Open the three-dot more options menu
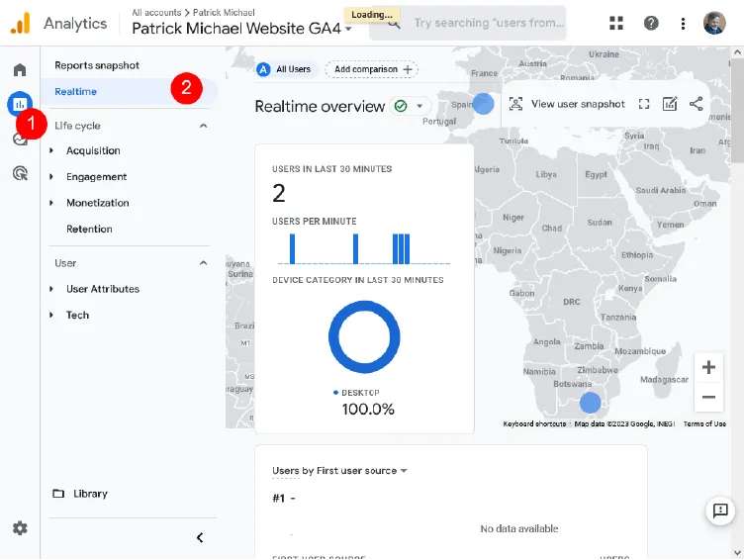744x560 pixels. click(683, 24)
